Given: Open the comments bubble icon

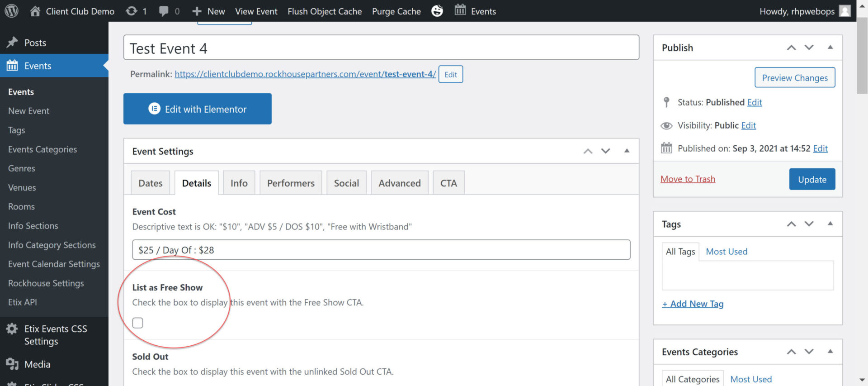Looking at the screenshot, I should [164, 11].
